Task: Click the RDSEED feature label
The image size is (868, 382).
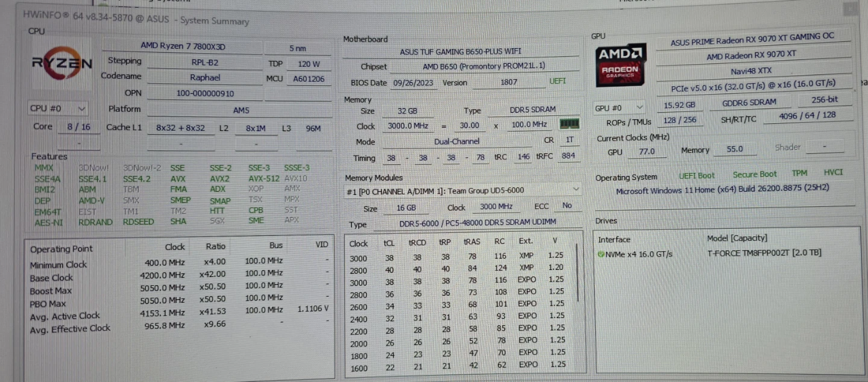Action: [138, 222]
